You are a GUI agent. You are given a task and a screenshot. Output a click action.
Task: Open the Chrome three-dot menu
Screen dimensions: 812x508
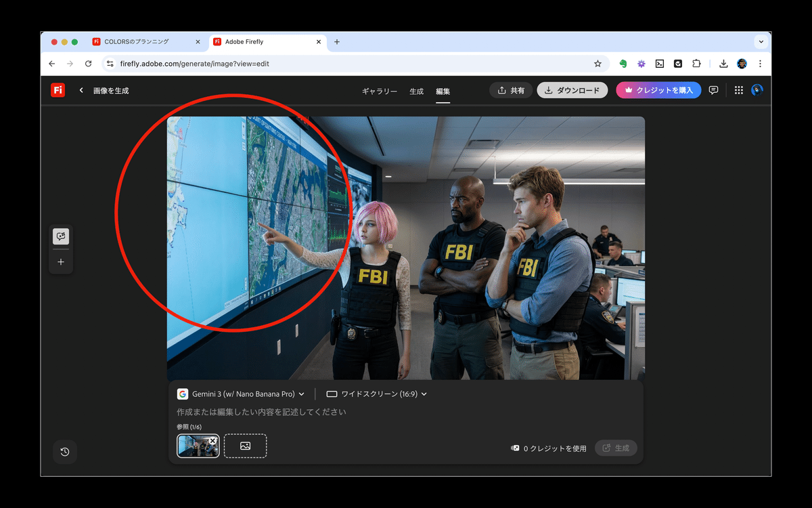coord(760,64)
